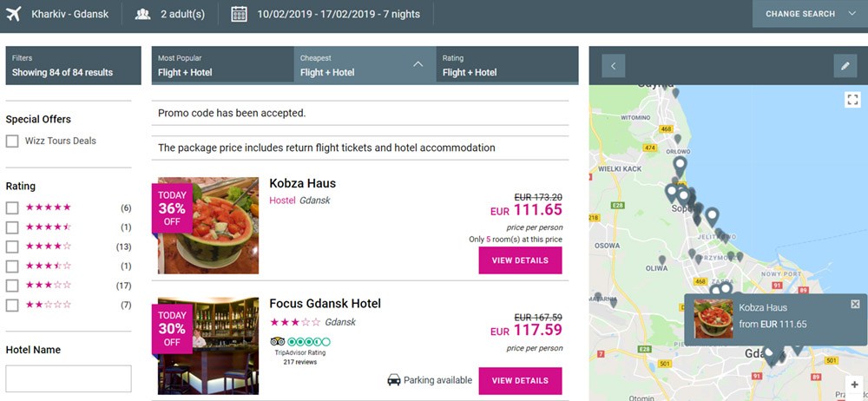Click the travelers icon beside 2 adult(s)
Image resolution: width=868 pixels, height=401 pixels.
[143, 14]
